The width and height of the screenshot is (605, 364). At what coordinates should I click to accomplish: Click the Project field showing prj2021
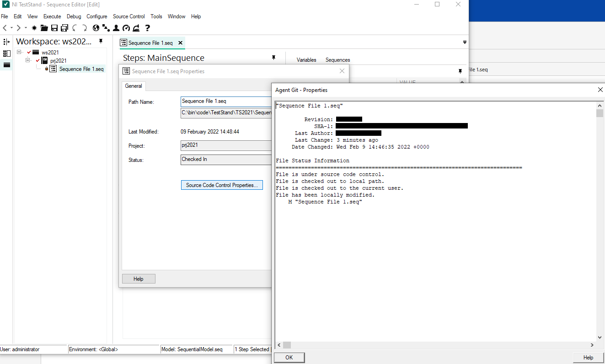click(226, 145)
